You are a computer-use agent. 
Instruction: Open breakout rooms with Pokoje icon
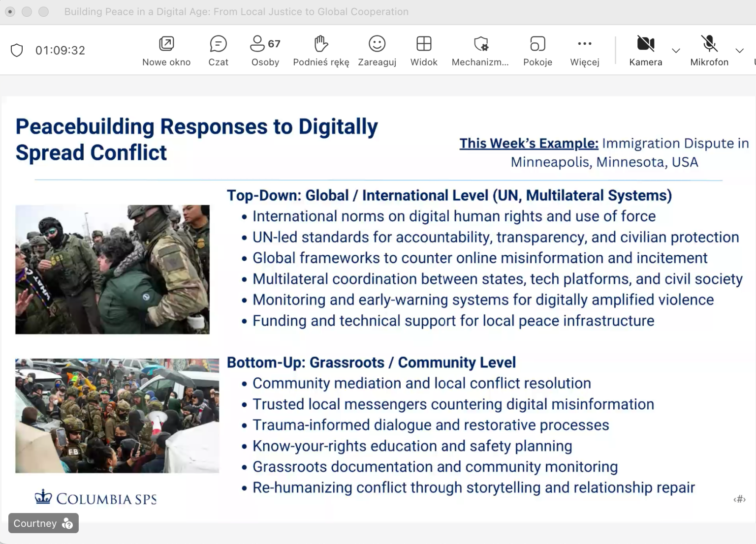[537, 49]
